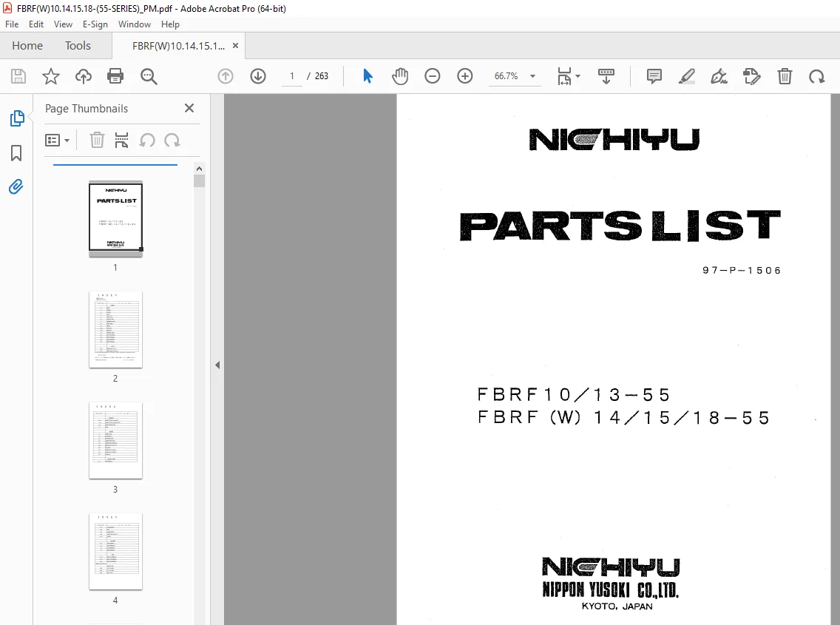
Task: Open Page Thumbnails sidebar icon
Action: pyautogui.click(x=16, y=118)
